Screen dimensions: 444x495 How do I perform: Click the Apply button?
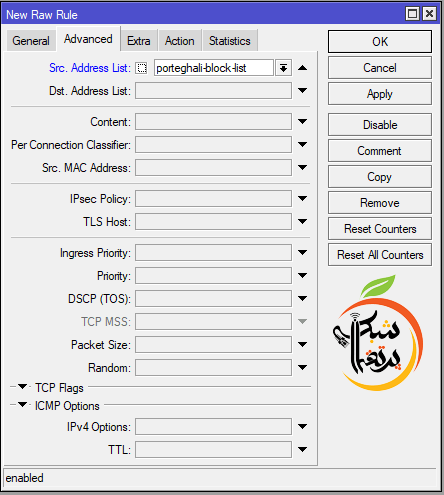click(380, 94)
